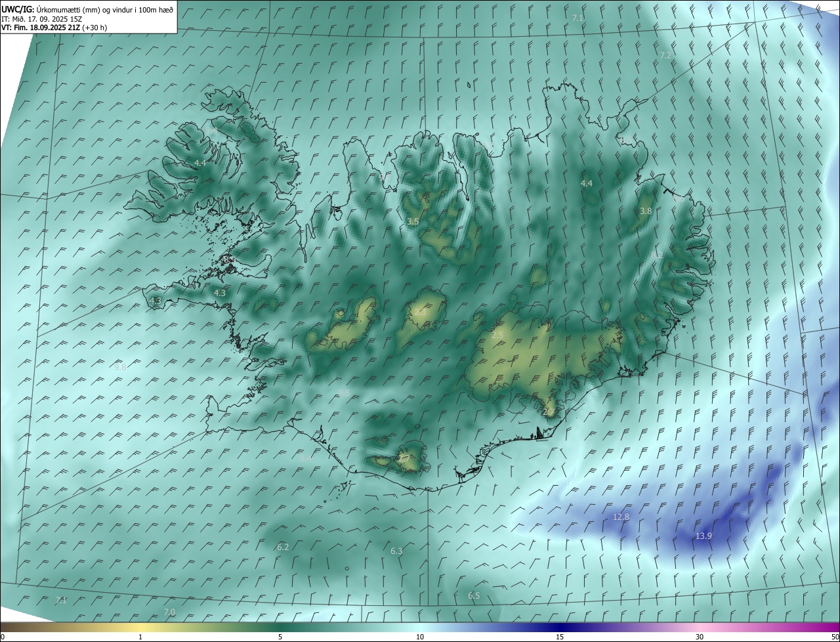Click the 6.5 value at the bottom of the map

click(x=474, y=595)
